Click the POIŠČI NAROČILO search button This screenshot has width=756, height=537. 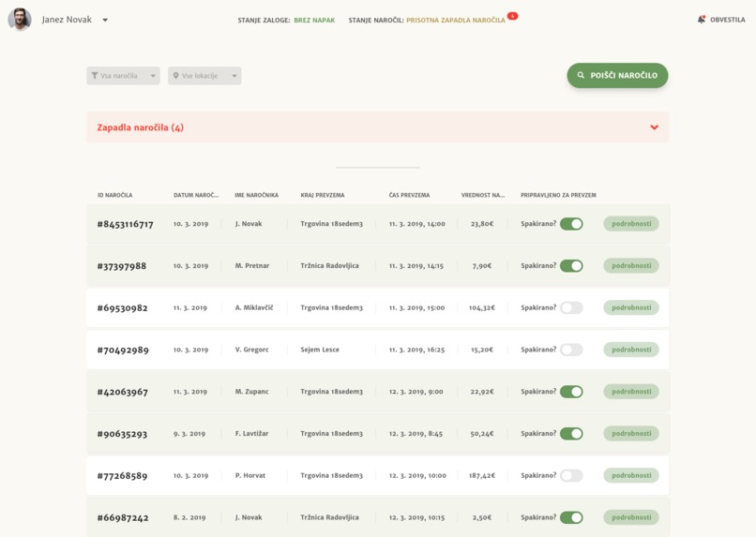point(617,76)
